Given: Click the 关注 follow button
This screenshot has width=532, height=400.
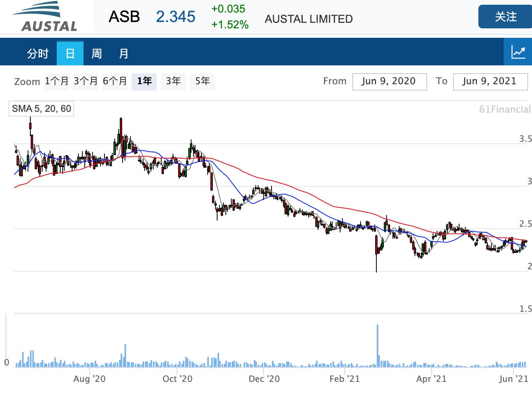Looking at the screenshot, I should coord(505,17).
